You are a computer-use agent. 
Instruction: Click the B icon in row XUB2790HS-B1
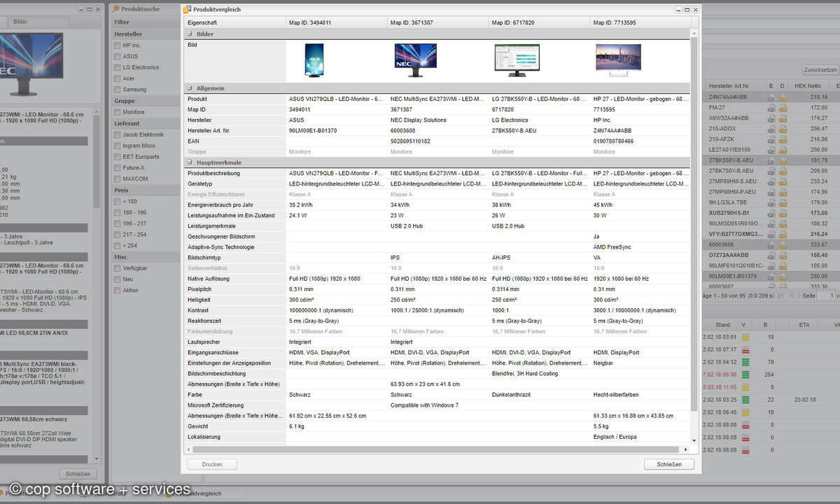coord(771,213)
